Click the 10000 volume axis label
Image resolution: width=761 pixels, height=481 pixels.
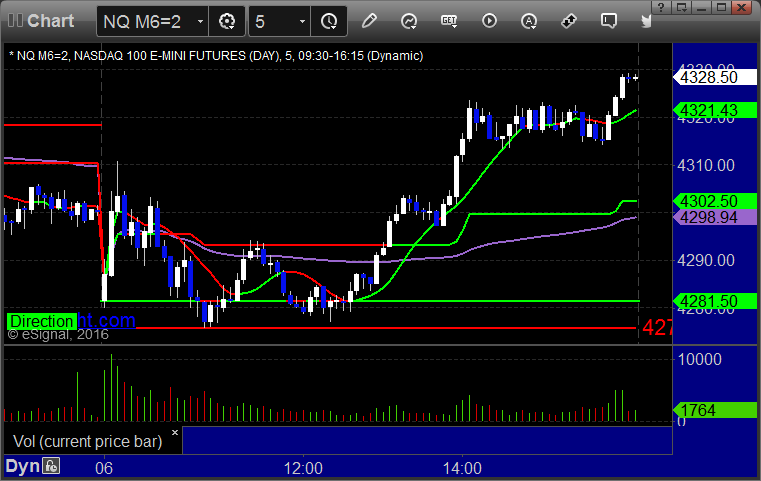[699, 359]
